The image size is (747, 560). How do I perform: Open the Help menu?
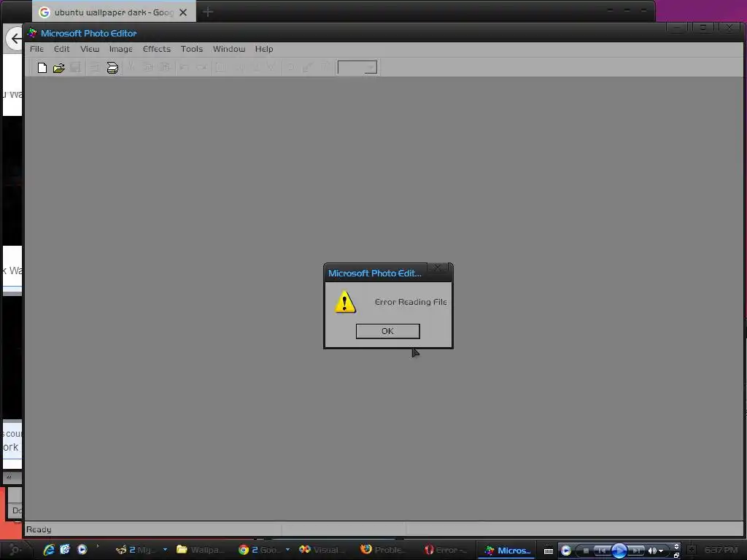point(264,49)
